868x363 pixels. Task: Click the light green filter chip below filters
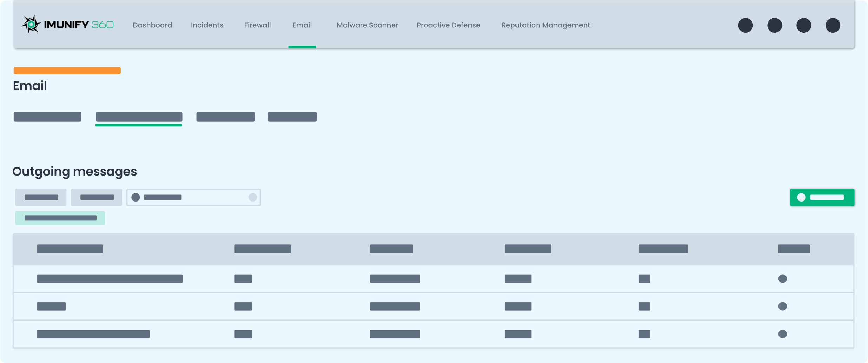60,218
